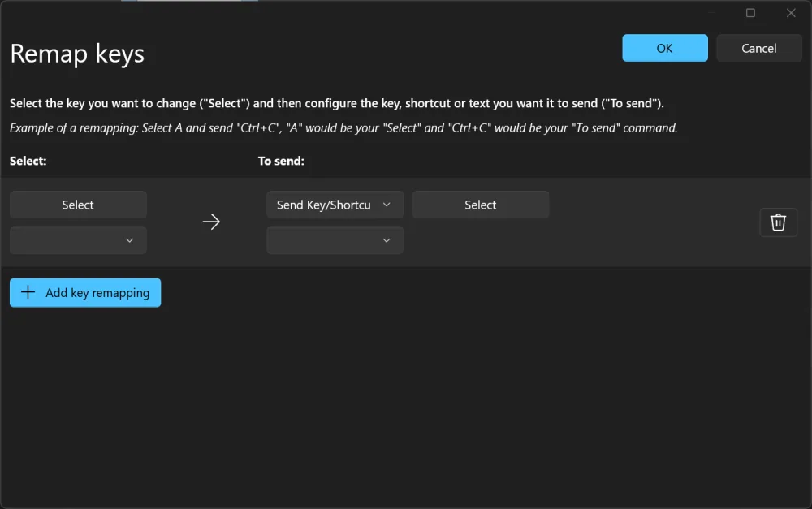Open the empty key dropdown under Select column
The height and width of the screenshot is (509, 812).
click(x=78, y=240)
